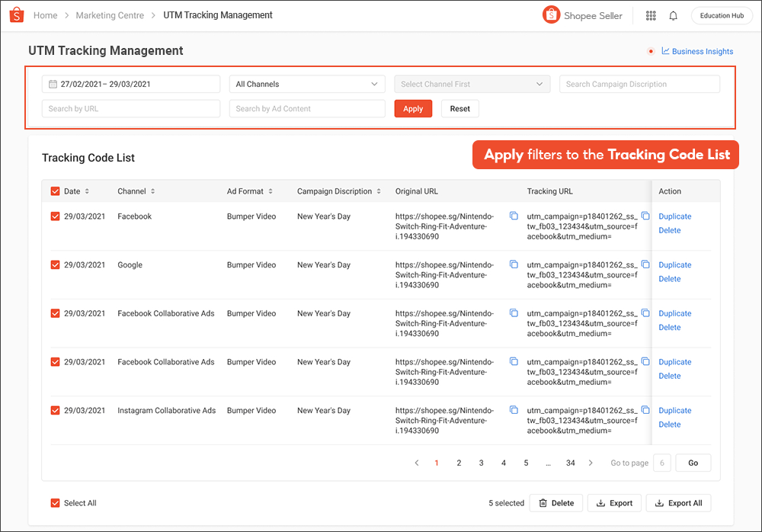Select page 34 in the pagination

[x=570, y=463]
